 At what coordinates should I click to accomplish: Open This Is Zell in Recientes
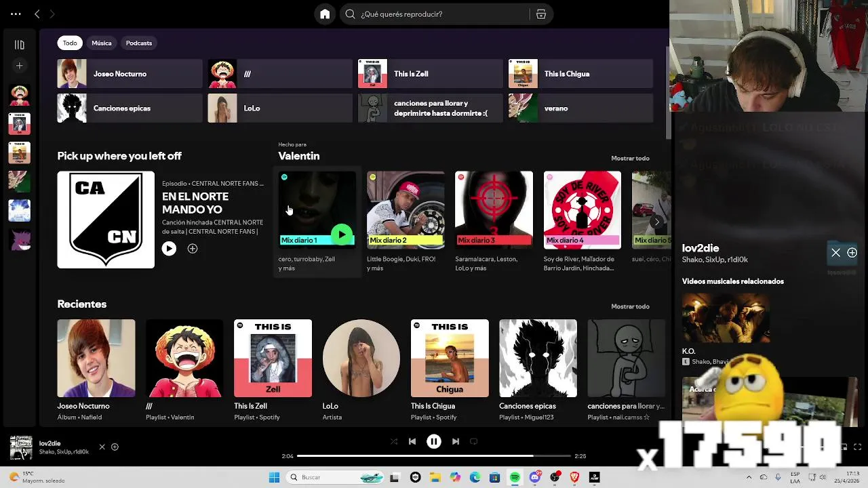273,370
